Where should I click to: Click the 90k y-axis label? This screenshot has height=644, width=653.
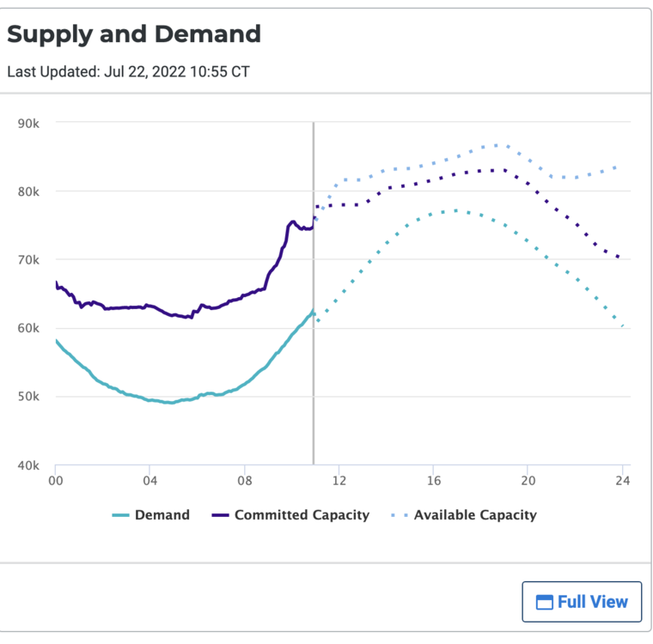coord(28,123)
